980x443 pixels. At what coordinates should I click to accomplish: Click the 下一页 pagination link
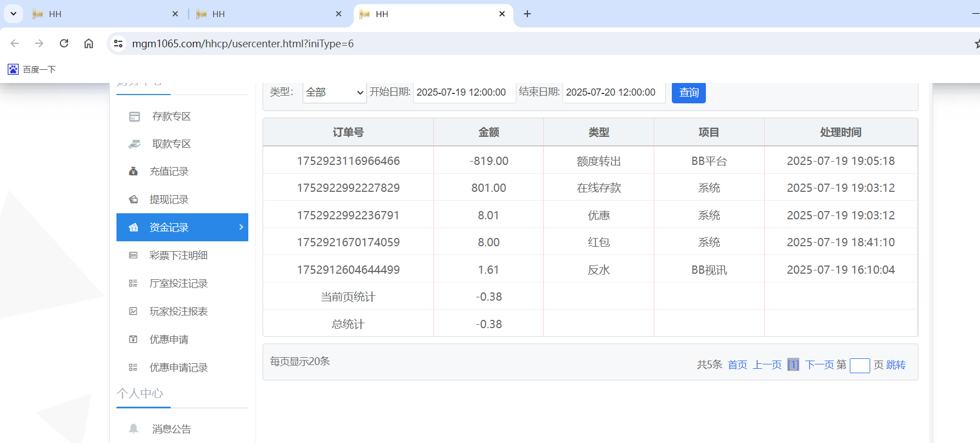[819, 365]
